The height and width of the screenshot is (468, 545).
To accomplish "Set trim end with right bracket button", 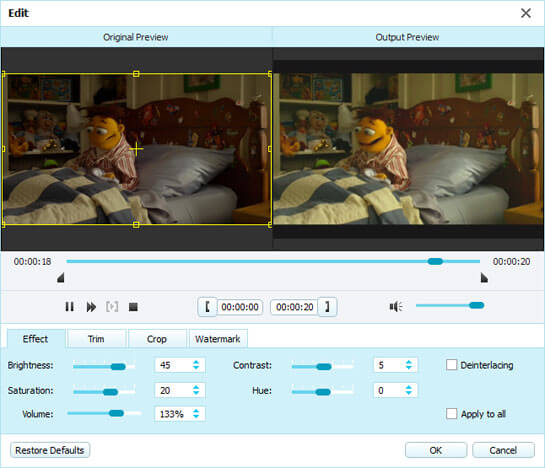I will point(327,307).
